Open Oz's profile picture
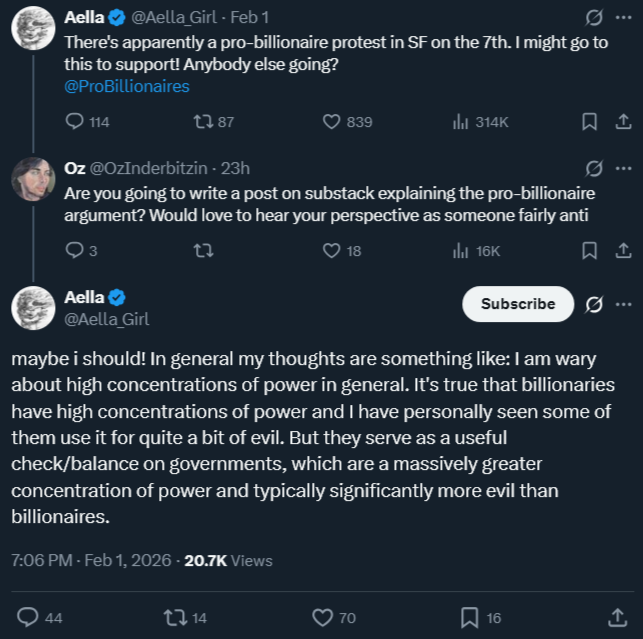Viewport: 643px width, 639px height. coord(33,179)
